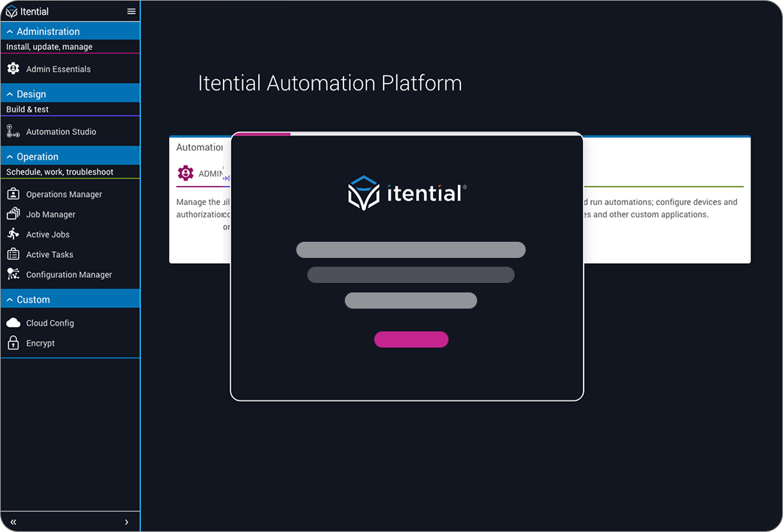Launch Configuration Manager from the sidebar
Viewport: 783px width, 532px height.
(x=13, y=274)
